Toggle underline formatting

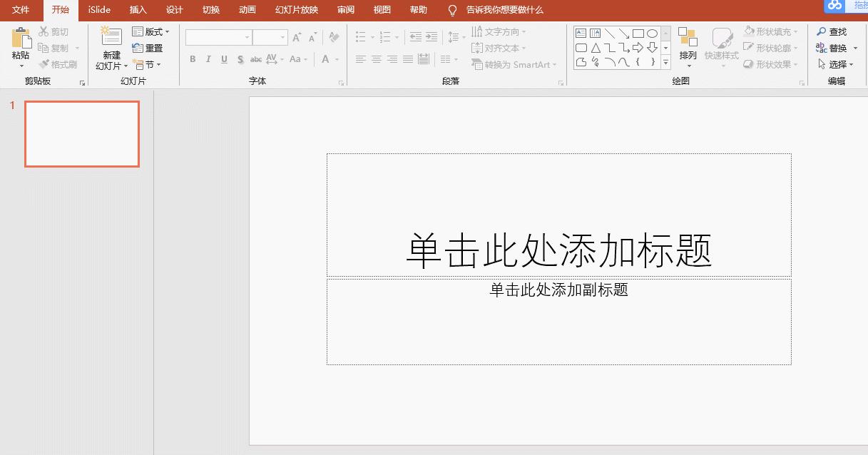point(223,59)
